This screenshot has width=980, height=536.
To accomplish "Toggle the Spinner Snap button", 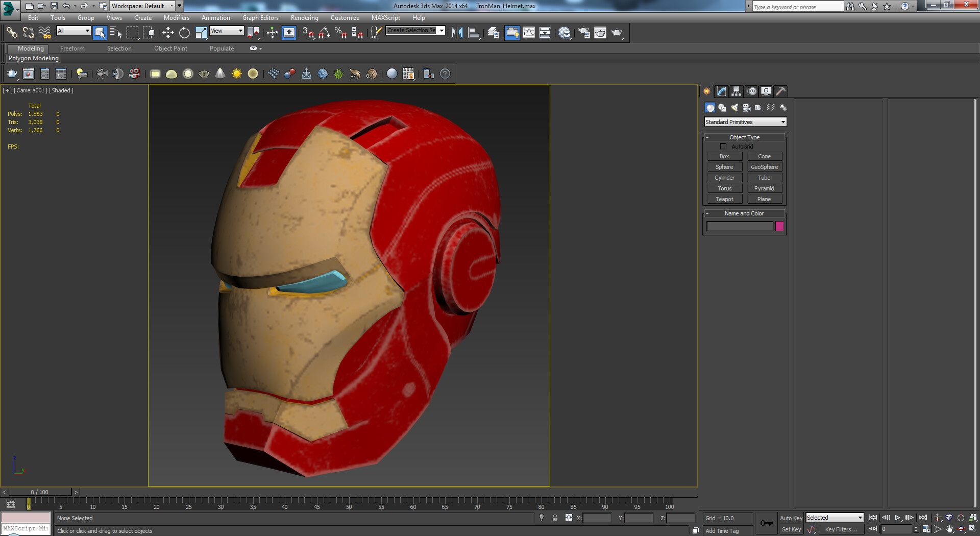I will (x=357, y=33).
